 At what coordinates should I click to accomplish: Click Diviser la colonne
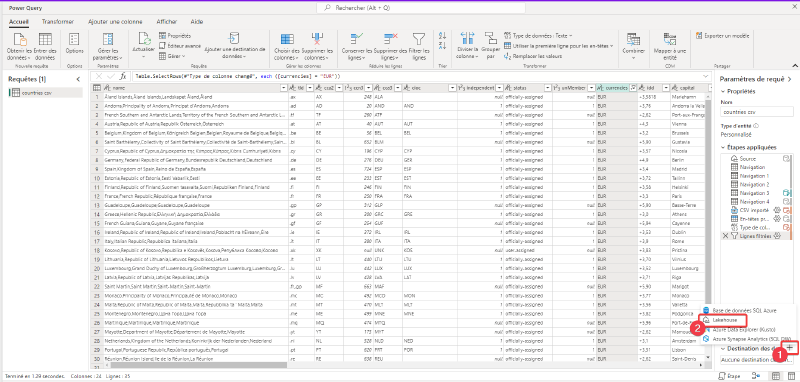click(467, 46)
